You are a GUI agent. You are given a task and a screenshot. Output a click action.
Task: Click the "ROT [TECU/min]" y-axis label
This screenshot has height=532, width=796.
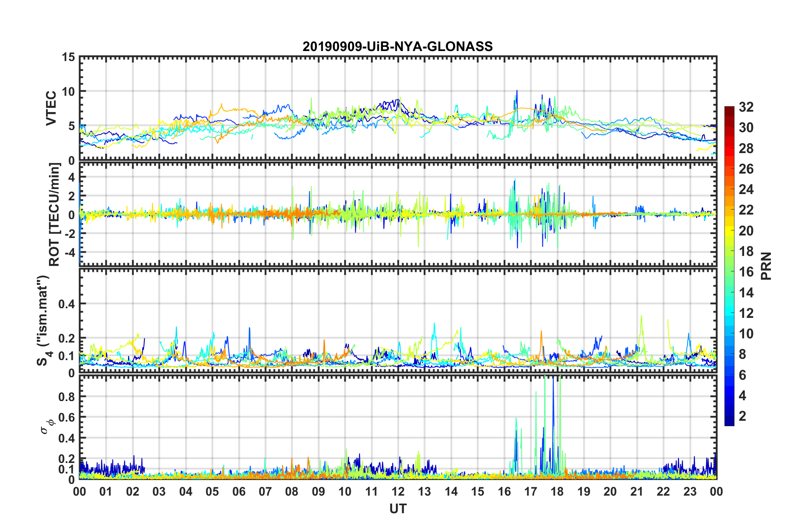point(54,215)
